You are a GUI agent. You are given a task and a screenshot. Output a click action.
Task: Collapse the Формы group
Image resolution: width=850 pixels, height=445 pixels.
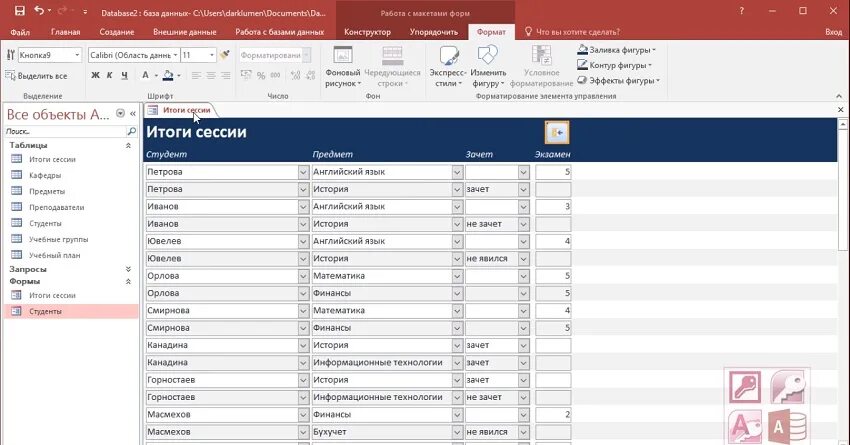coord(128,281)
